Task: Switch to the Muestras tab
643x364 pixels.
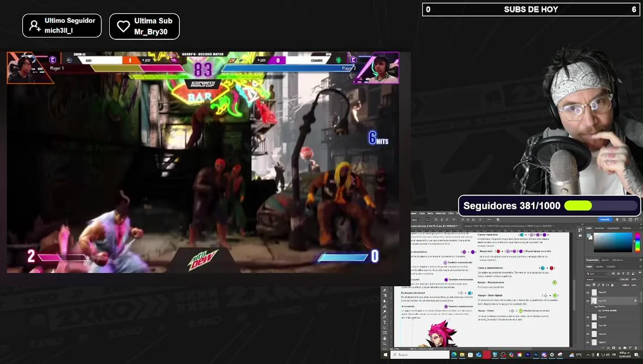Action: pyautogui.click(x=600, y=228)
